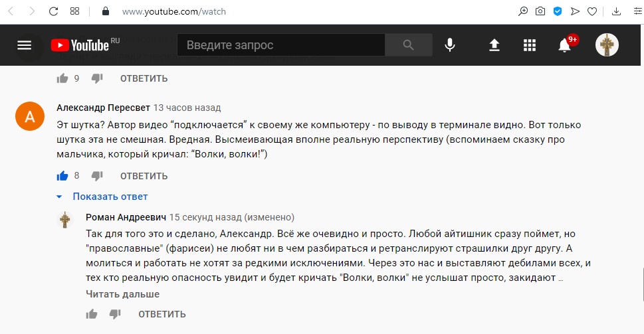Viewport: 644px width, 334px height.
Task: Open the upload video icon
Action: 494,44
